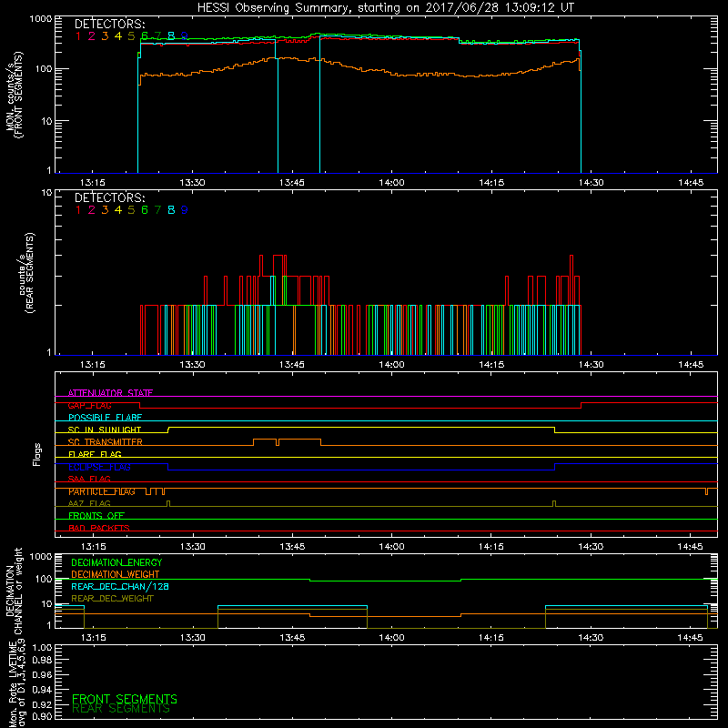Click the 14:45 tick label under rear segments plot
This screenshot has height=728, width=728.
tap(691, 365)
